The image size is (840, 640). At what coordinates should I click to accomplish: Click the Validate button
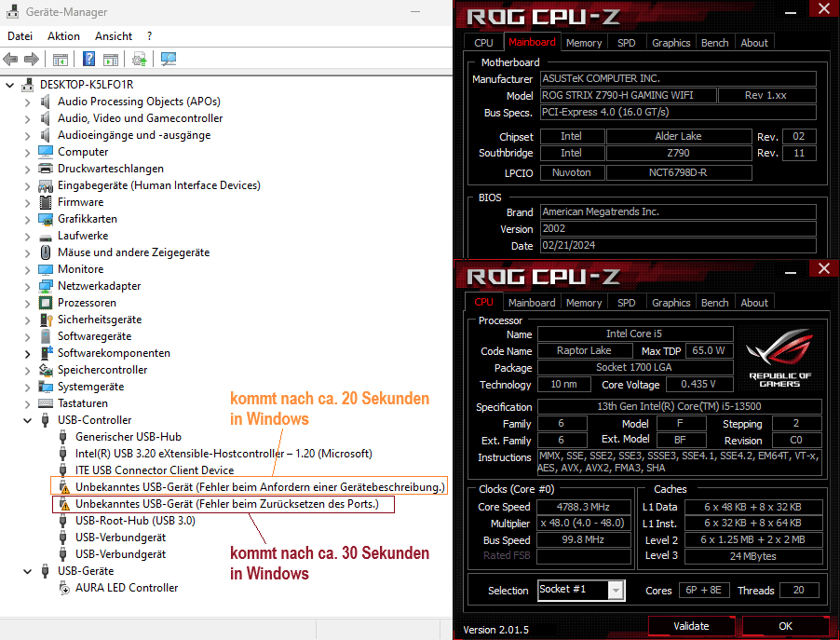(691, 626)
